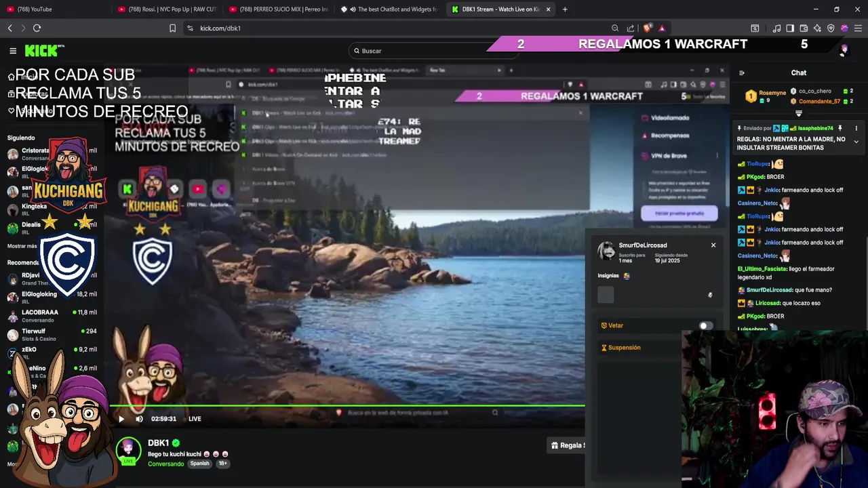Click the zoom-out magnifier in address bar
The image size is (868, 488).
pyautogui.click(x=615, y=28)
